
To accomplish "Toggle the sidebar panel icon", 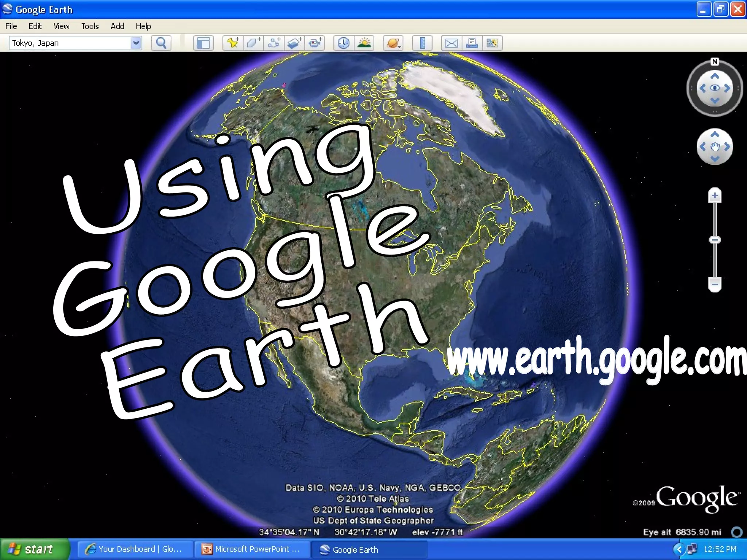I will click(203, 43).
